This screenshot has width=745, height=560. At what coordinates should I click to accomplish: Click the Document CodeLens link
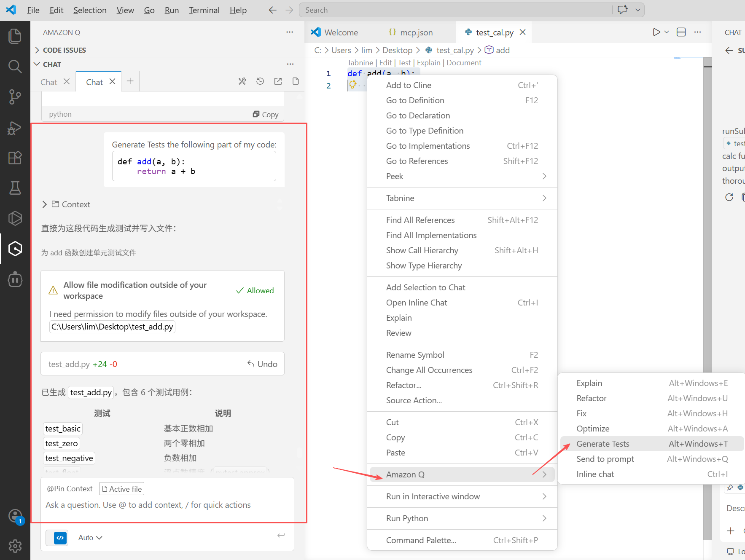[x=464, y=63]
